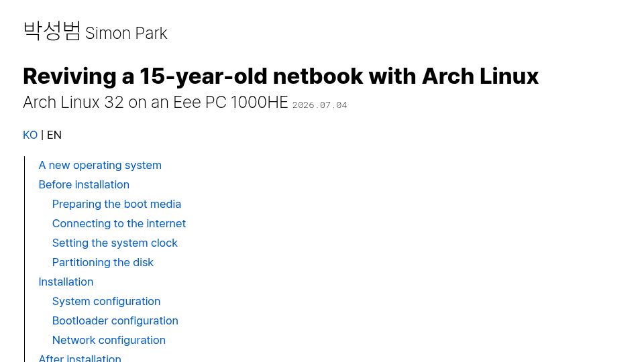Go to Bootloader configuration section
The height and width of the screenshot is (362, 644).
[x=115, y=320]
